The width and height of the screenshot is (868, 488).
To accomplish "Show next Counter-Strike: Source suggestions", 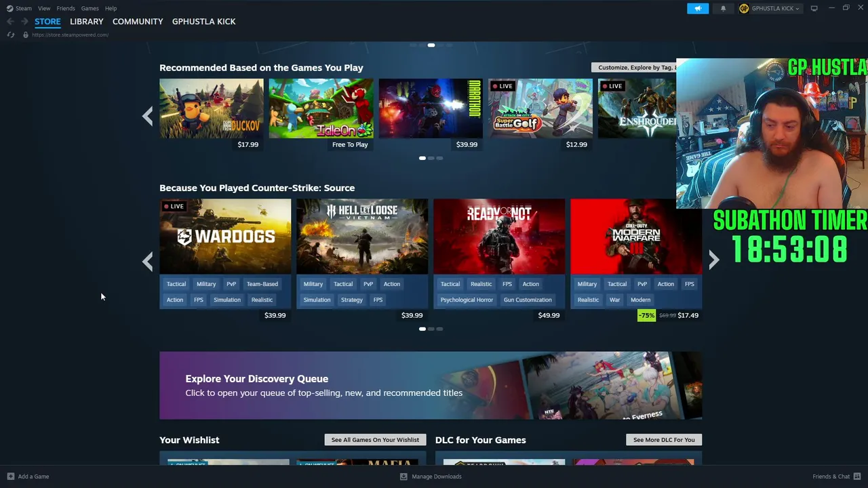I will click(x=713, y=261).
